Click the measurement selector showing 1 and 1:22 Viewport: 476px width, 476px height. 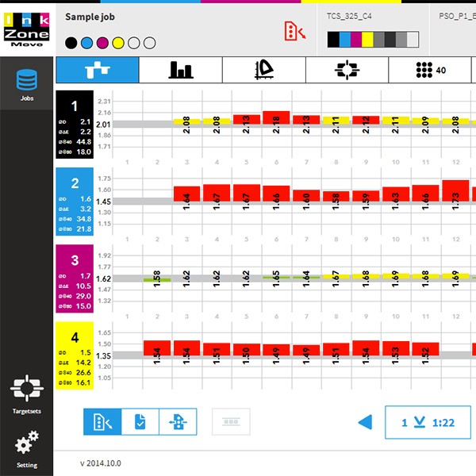pyautogui.click(x=428, y=422)
